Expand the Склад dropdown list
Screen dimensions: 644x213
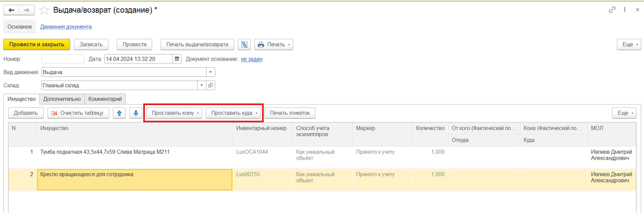202,86
